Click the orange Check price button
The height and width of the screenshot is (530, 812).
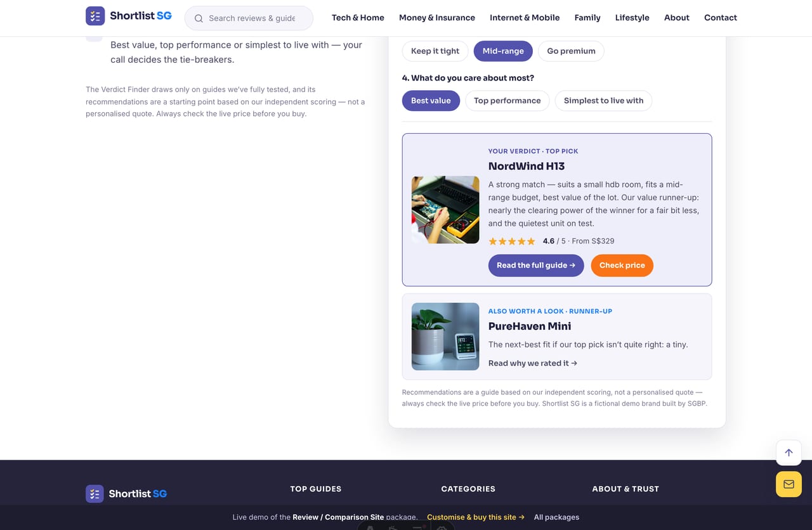pyautogui.click(x=622, y=266)
